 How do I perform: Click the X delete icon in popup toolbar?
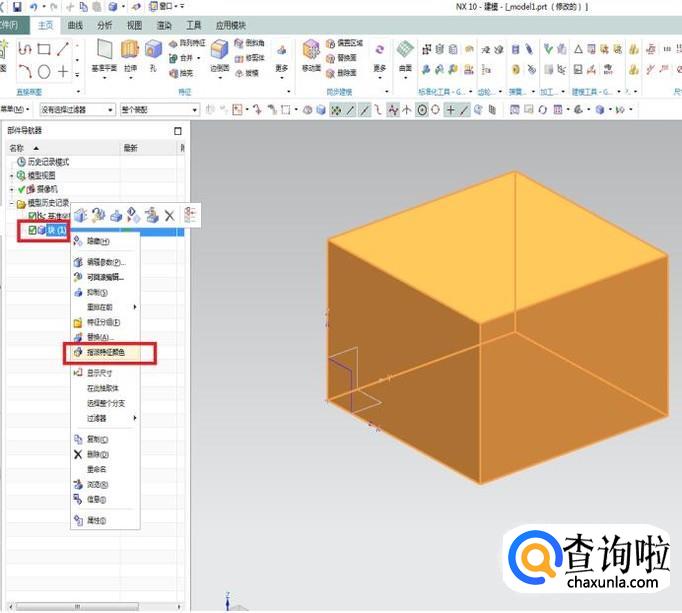coord(169,215)
